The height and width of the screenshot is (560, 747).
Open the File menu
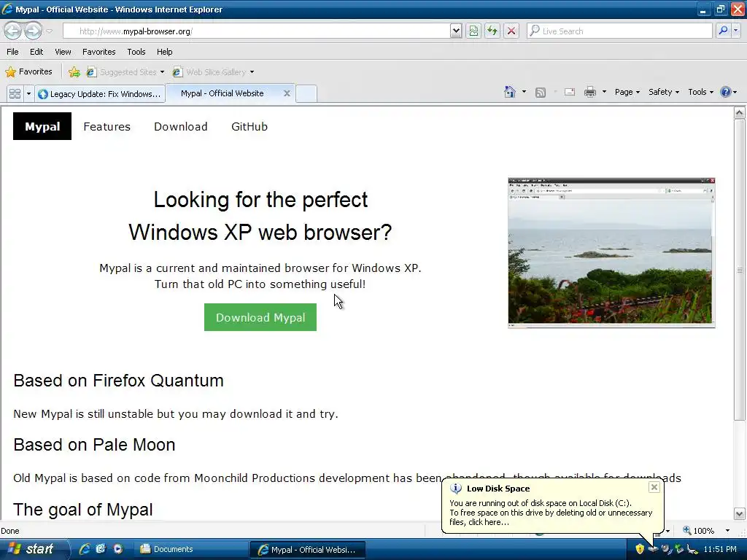[13, 52]
